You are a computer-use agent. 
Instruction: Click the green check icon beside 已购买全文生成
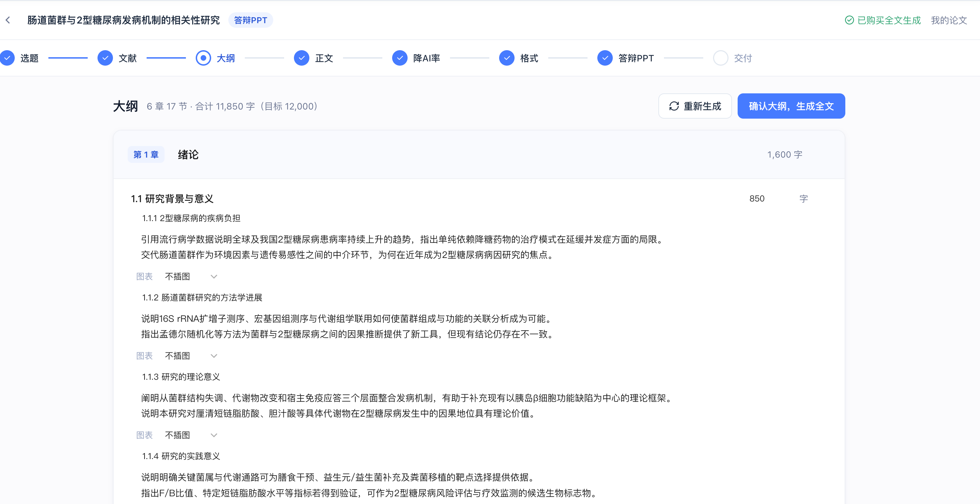[849, 20]
